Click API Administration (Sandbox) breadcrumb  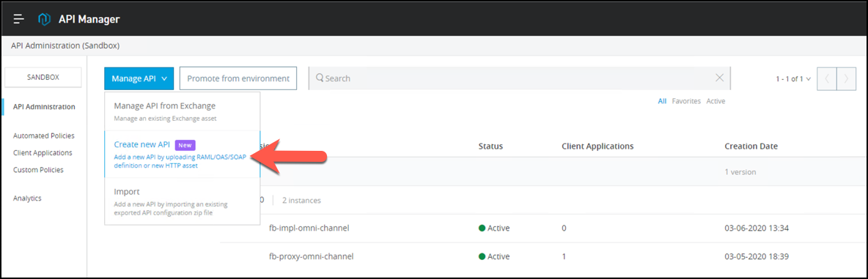65,45
